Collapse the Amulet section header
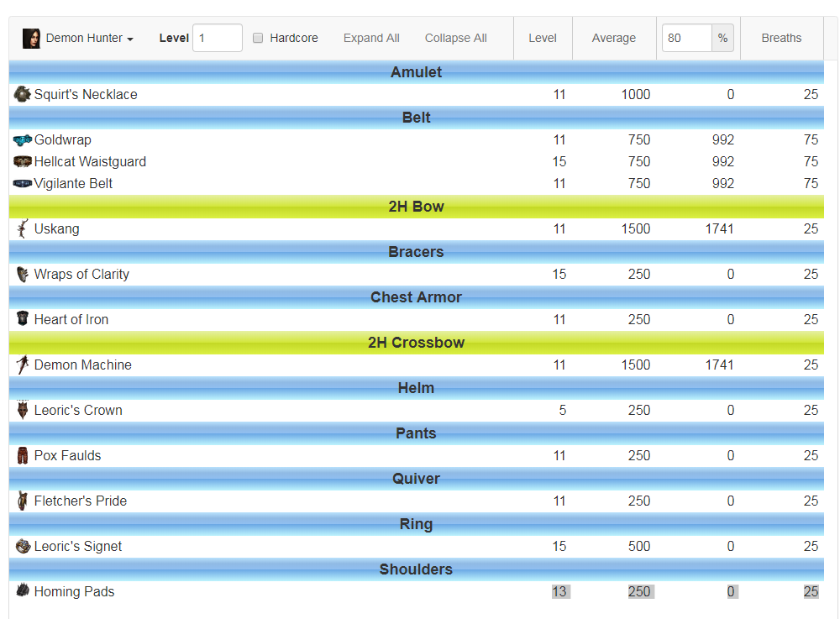This screenshot has width=840, height=619. 417,71
